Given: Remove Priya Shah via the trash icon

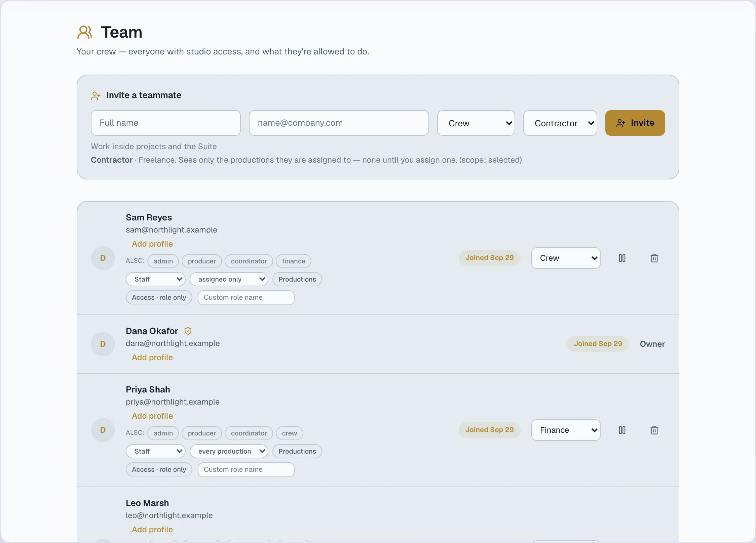Looking at the screenshot, I should click(654, 430).
